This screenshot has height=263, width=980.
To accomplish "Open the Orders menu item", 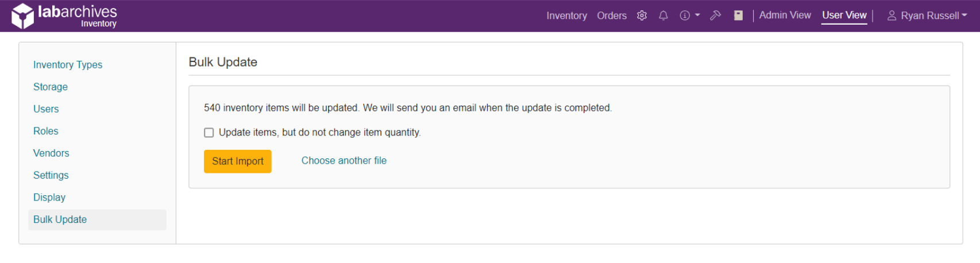I will [x=612, y=16].
